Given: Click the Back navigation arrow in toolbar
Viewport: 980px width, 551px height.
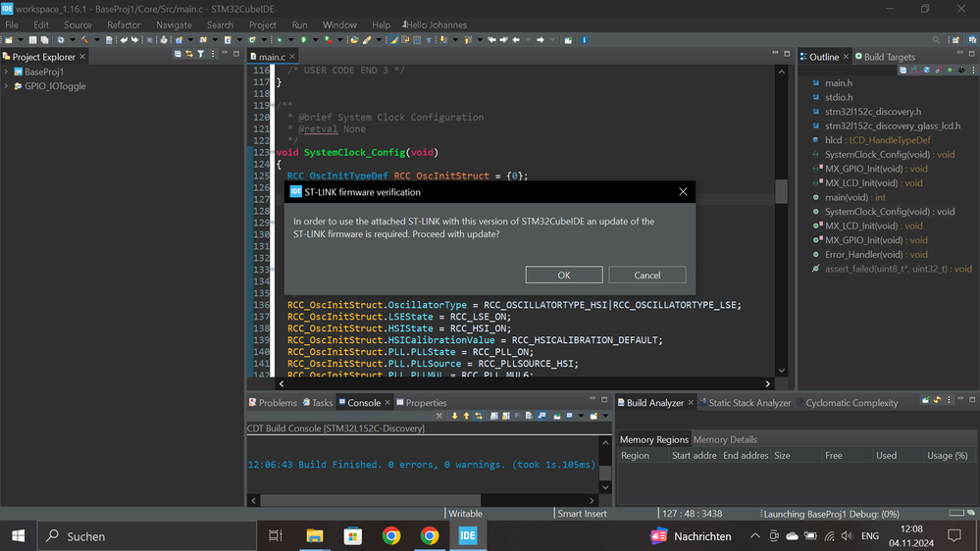Looking at the screenshot, I should point(516,40).
